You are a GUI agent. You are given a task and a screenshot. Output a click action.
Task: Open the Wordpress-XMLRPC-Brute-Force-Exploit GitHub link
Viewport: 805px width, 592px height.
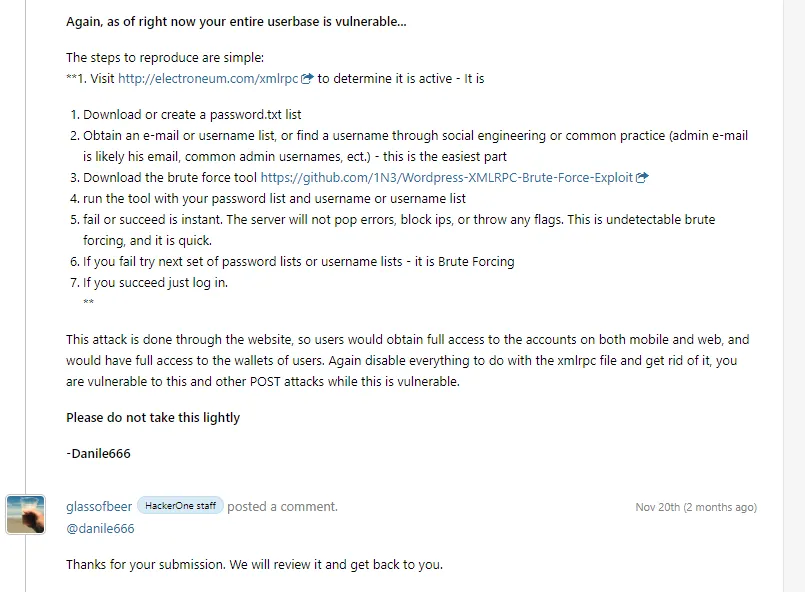pyautogui.click(x=447, y=178)
